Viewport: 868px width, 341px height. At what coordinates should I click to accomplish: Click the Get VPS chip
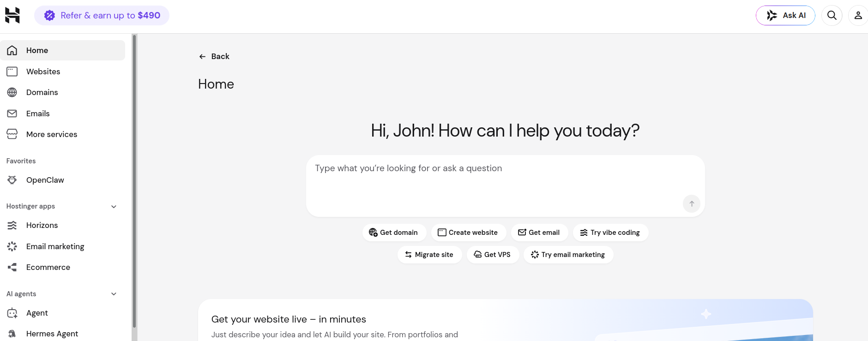[493, 255]
